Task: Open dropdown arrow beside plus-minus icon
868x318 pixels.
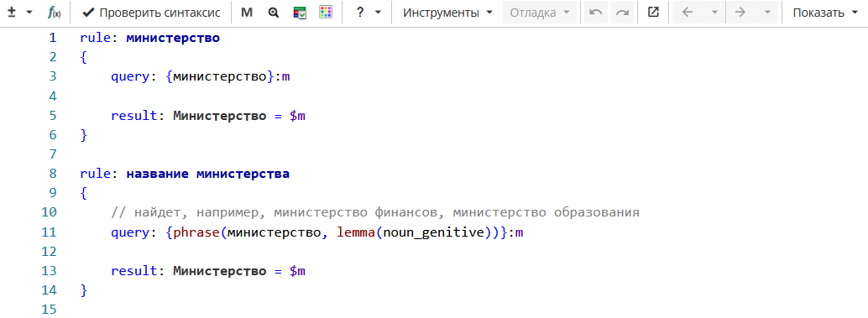Action: [x=30, y=13]
